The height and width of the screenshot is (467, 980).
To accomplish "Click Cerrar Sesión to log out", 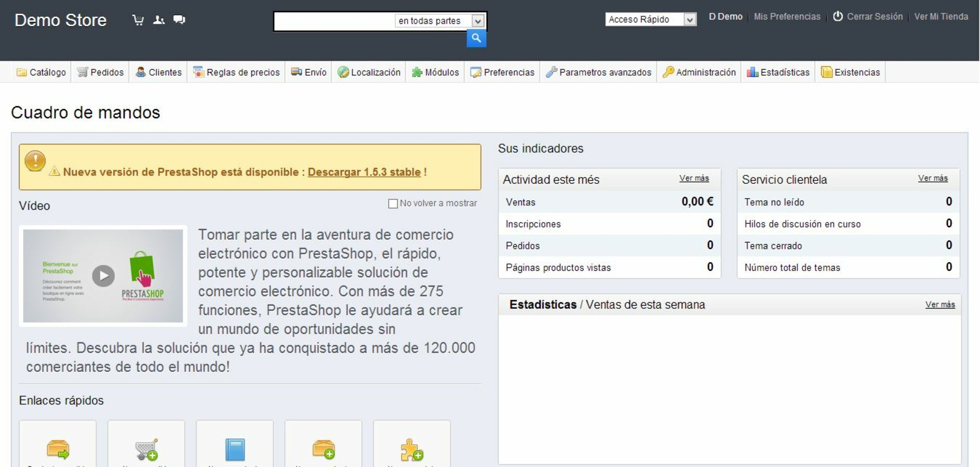I will [874, 17].
